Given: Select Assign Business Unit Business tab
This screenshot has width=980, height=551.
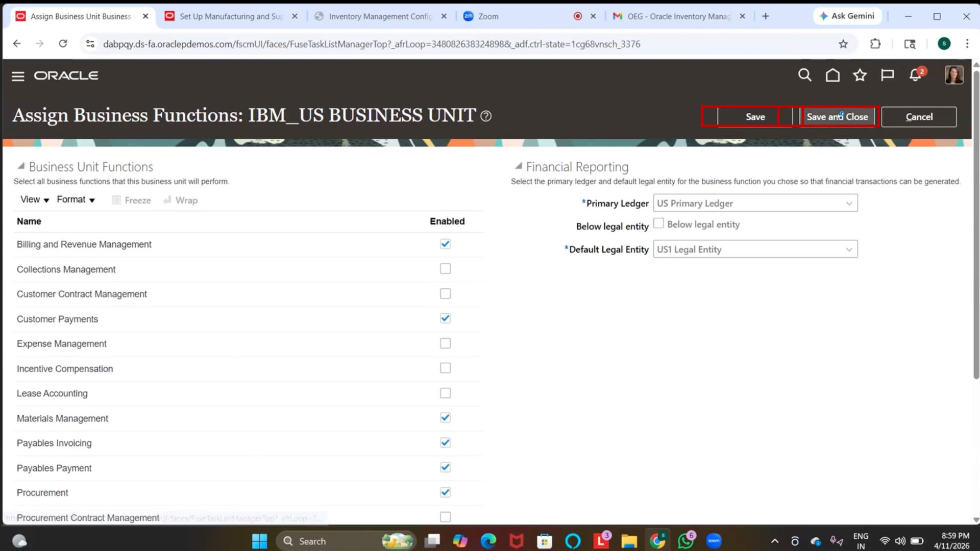Looking at the screenshot, I should pyautogui.click(x=81, y=16).
